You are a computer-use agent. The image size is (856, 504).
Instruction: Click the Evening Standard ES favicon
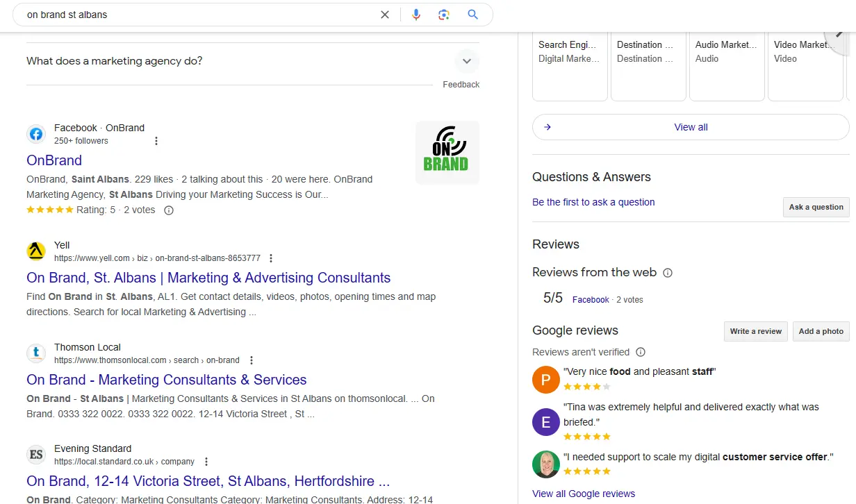click(36, 454)
